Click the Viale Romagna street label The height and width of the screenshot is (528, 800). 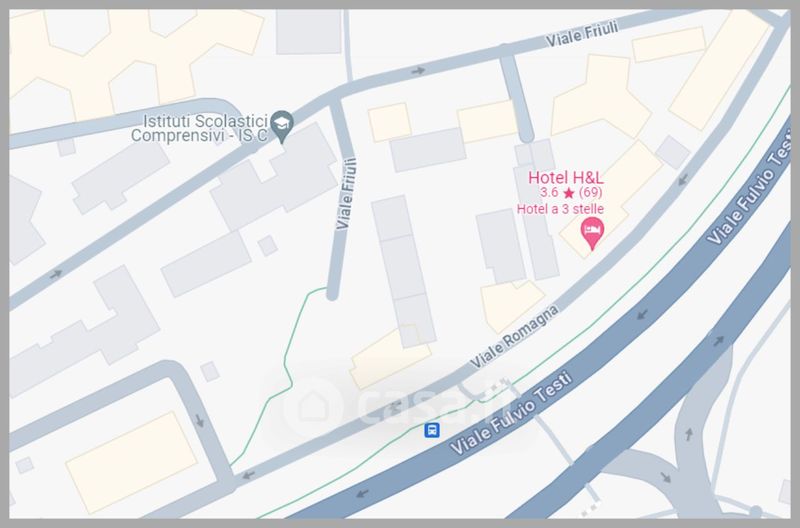pos(514,337)
